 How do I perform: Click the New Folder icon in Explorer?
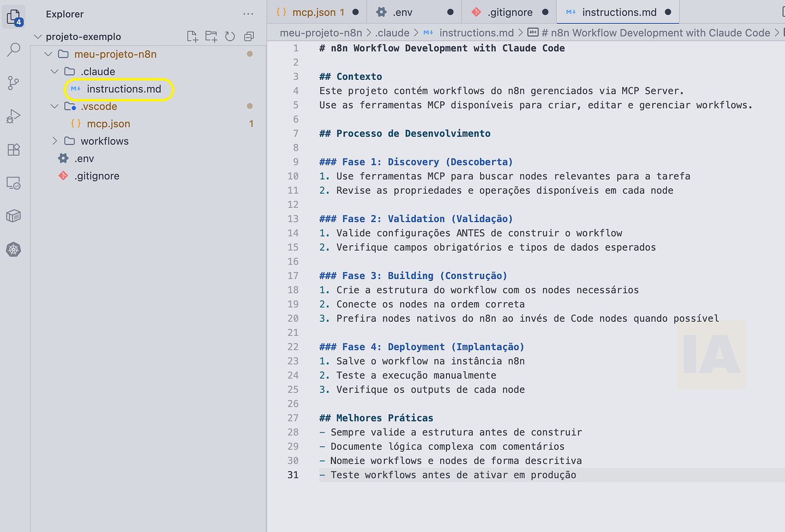[211, 36]
